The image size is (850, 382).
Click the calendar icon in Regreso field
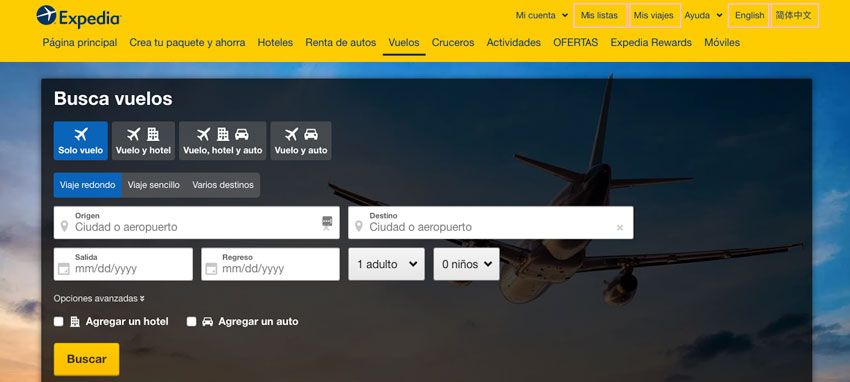click(211, 268)
